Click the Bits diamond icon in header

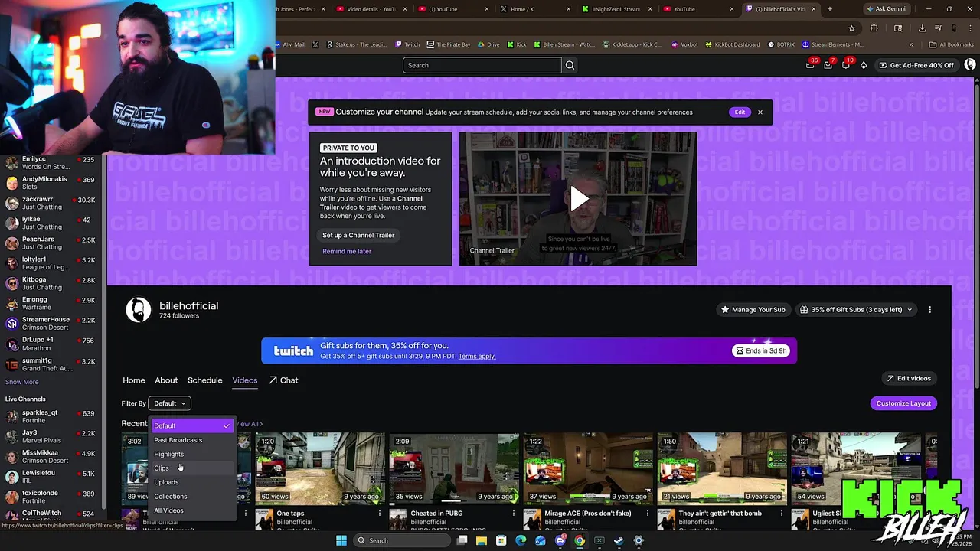[864, 65]
